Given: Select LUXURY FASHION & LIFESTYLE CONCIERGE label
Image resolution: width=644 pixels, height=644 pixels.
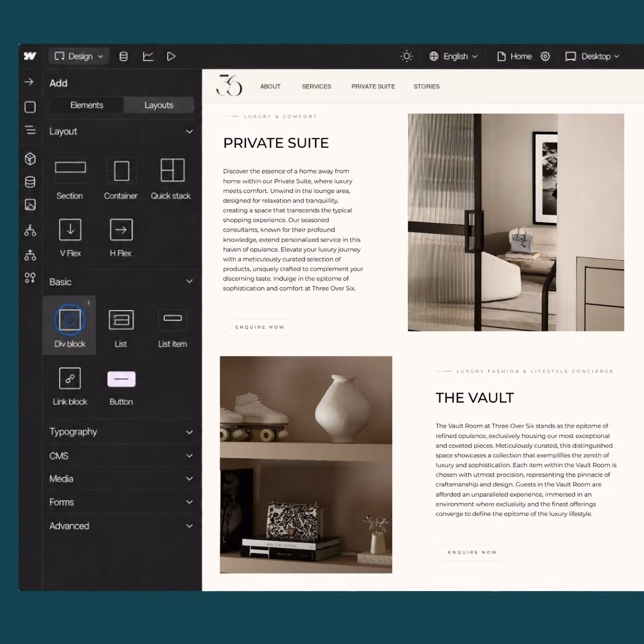Looking at the screenshot, I should pos(535,371).
